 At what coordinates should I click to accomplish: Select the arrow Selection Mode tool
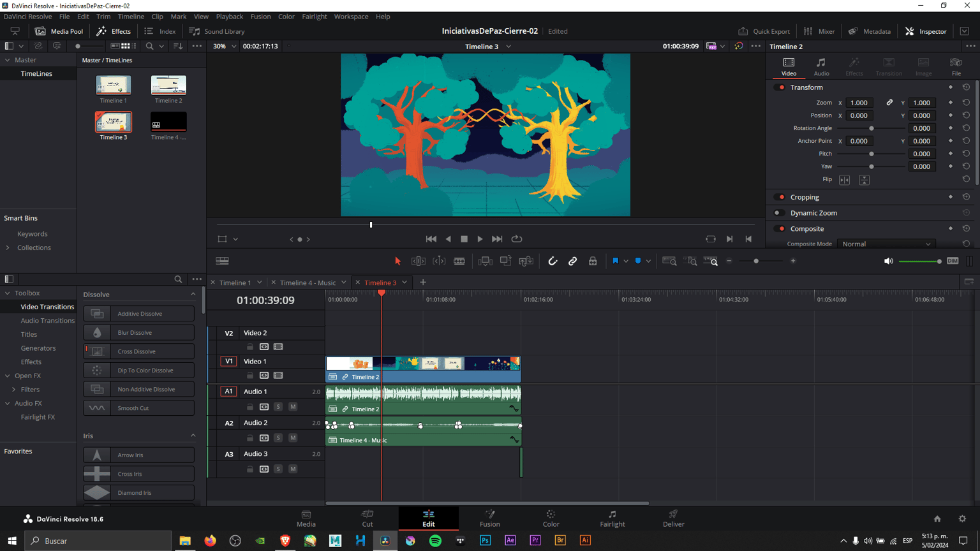397,261
